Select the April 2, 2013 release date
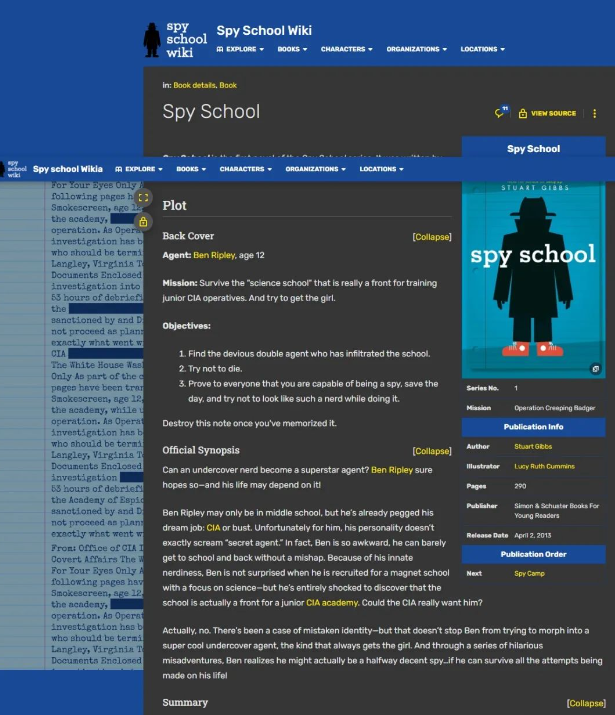Viewport: 615px width, 715px height. click(x=532, y=535)
